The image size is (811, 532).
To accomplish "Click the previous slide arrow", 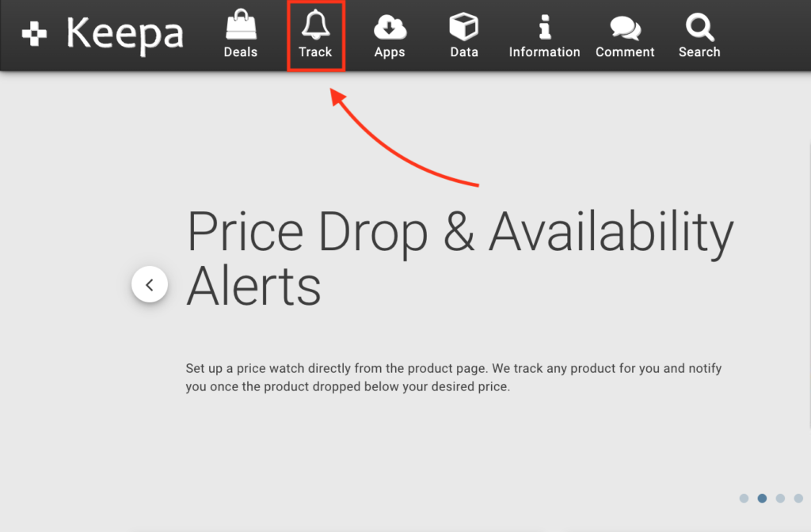I will click(x=150, y=284).
